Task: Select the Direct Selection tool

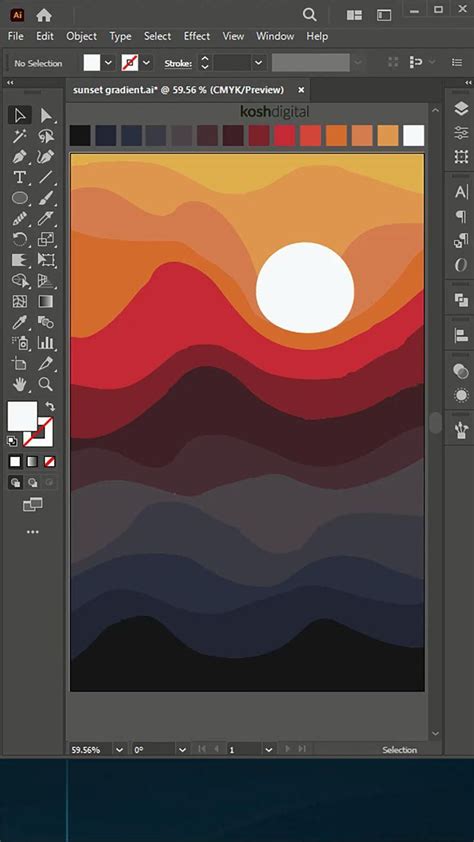Action: 46,115
